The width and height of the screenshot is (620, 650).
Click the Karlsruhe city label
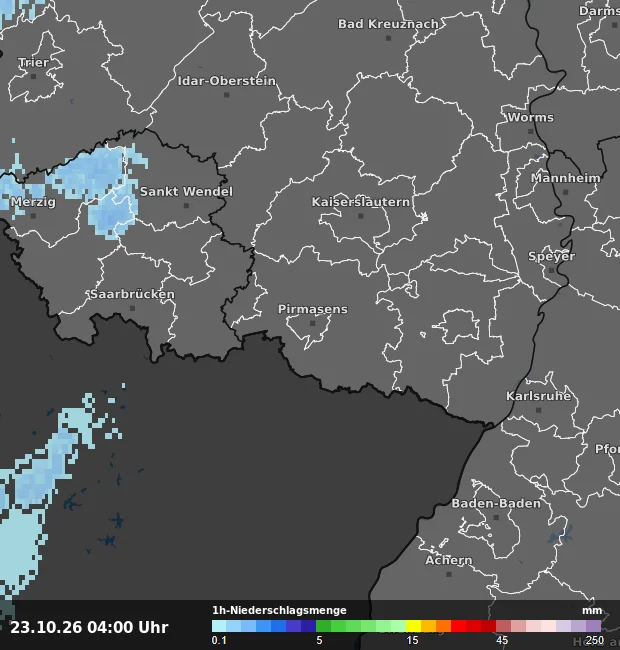[538, 396]
